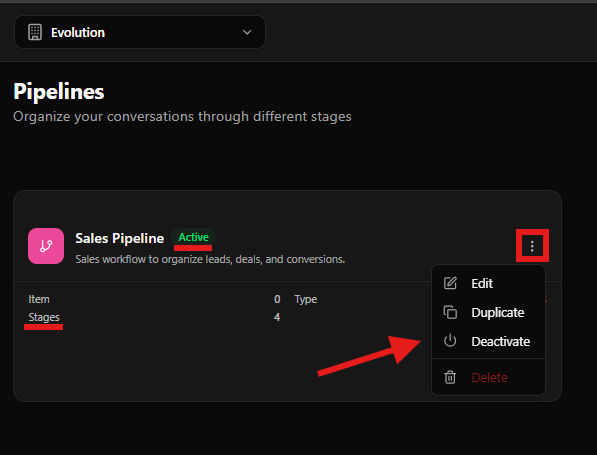
Task: Expand the Evolution dropdown chevron
Action: (x=247, y=32)
